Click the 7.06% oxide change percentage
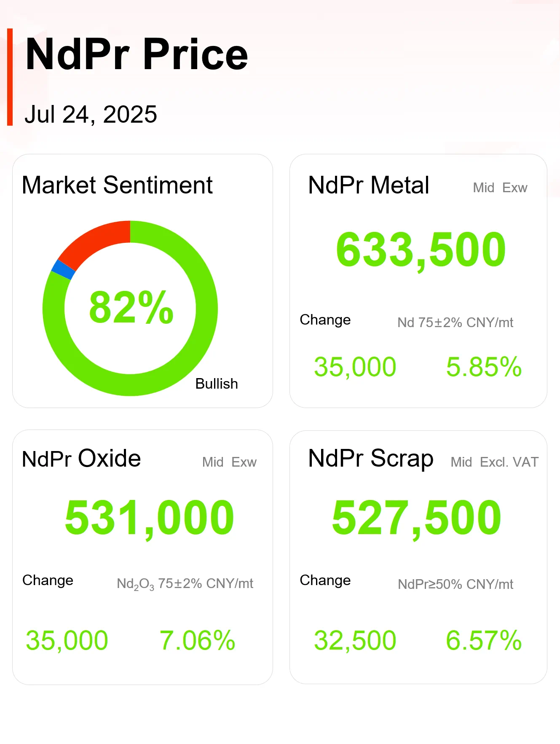Image resolution: width=560 pixels, height=744 pixels. pos(197,640)
